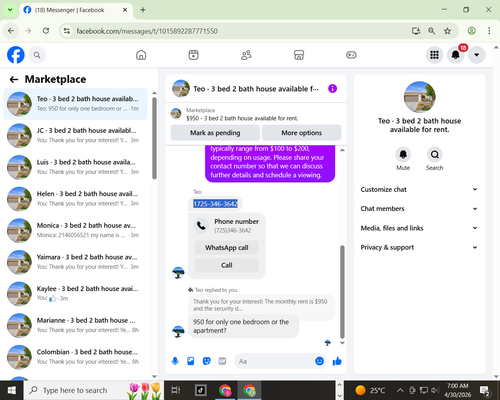
Task: Click the message thread scrollbar
Action: pyautogui.click(x=342, y=292)
